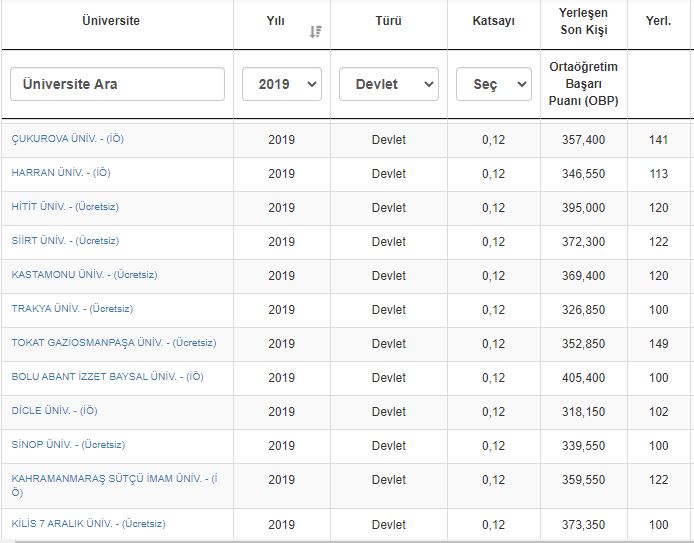
Task: Open KAHRAMANMARAŞ SÜTÇÜ İMAM ÜNİV. link
Action: tap(114, 485)
